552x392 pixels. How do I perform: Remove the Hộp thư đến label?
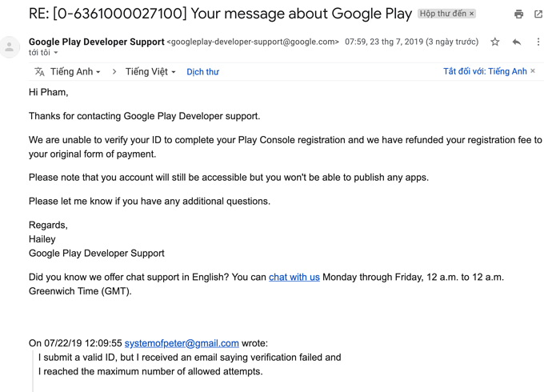click(471, 14)
